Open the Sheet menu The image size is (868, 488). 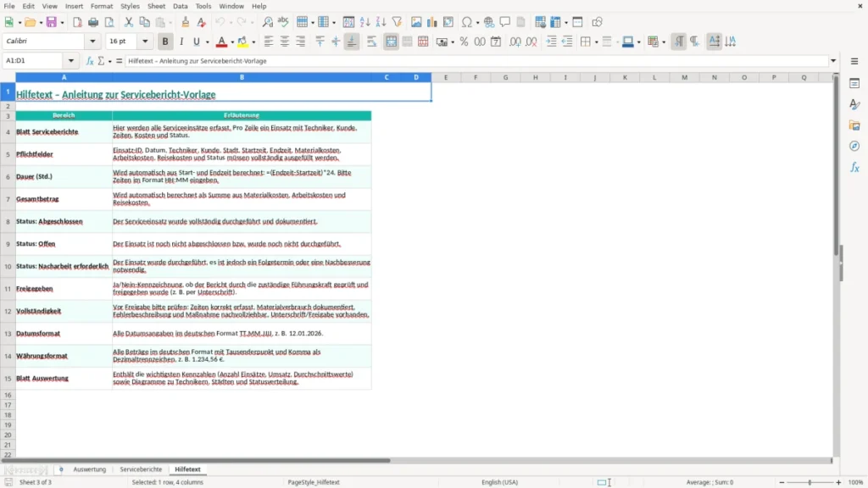(x=156, y=6)
